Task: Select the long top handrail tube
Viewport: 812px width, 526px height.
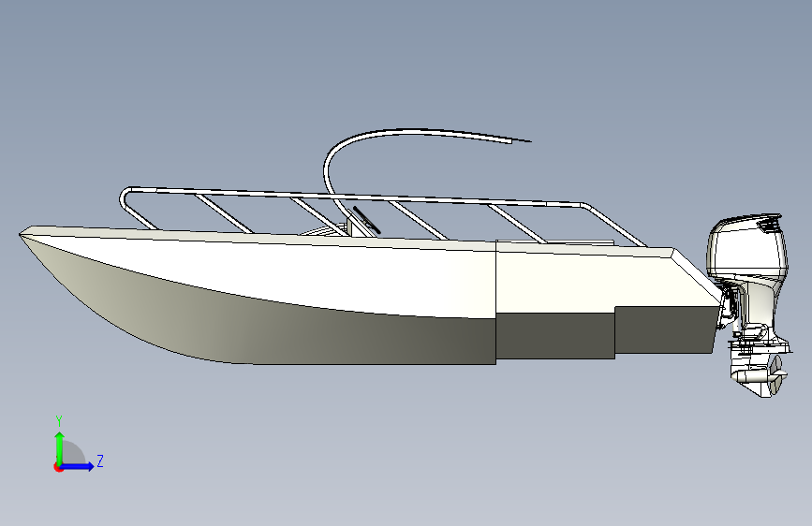Action: [358, 197]
